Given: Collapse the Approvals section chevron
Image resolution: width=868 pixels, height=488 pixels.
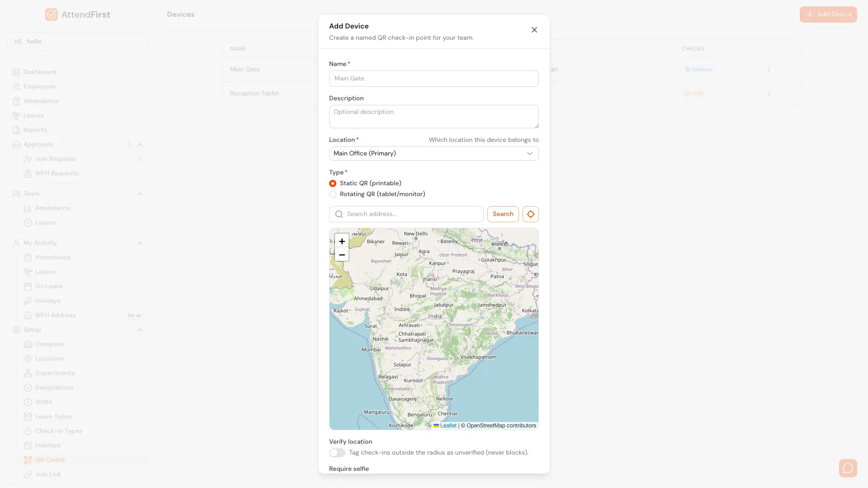Looking at the screenshot, I should click(x=140, y=145).
